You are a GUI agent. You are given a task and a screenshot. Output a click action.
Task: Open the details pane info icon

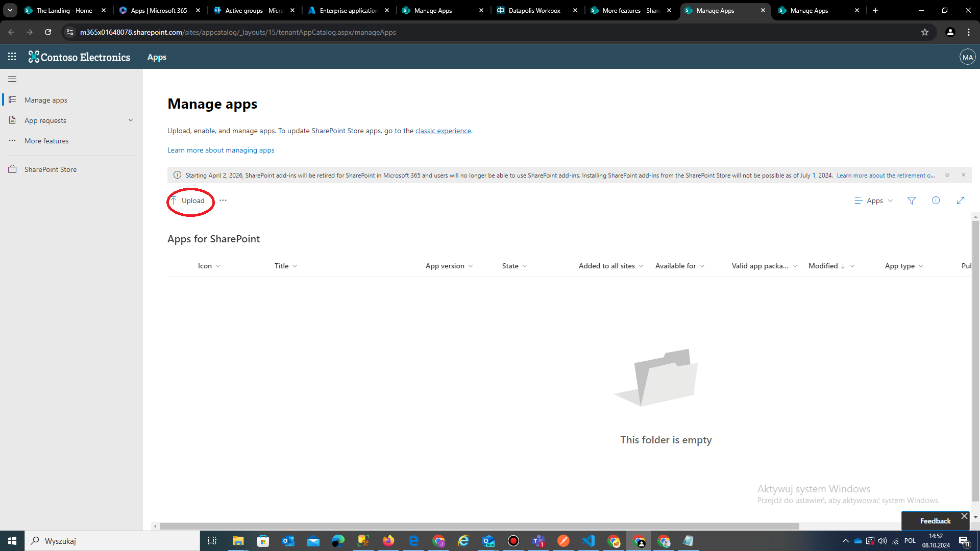coord(936,201)
